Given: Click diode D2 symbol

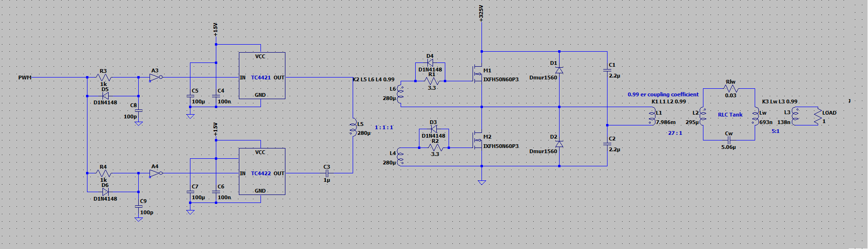Looking at the screenshot, I should tap(559, 144).
